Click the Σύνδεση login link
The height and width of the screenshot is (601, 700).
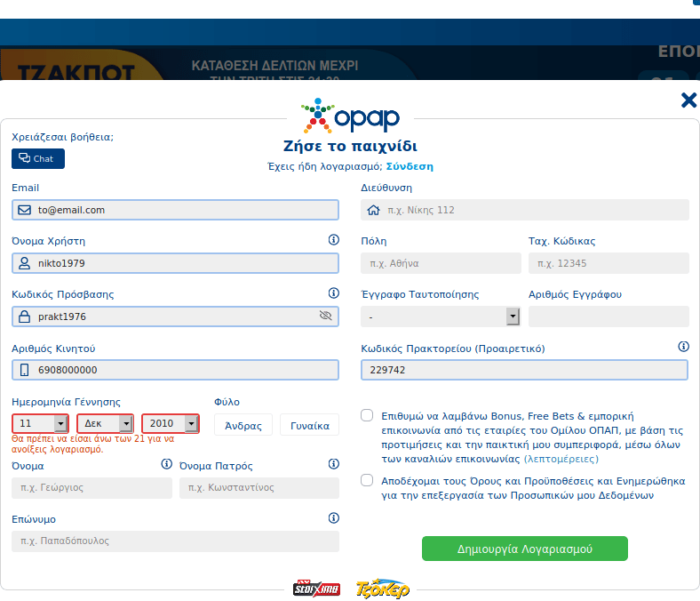click(410, 166)
